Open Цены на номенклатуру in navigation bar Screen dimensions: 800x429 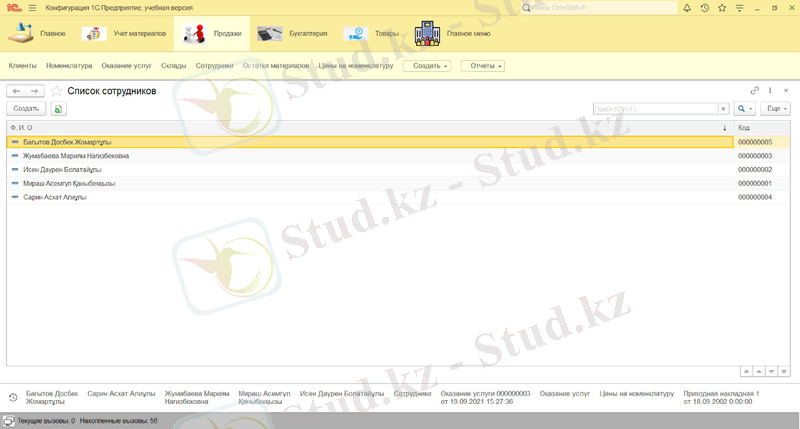point(356,66)
